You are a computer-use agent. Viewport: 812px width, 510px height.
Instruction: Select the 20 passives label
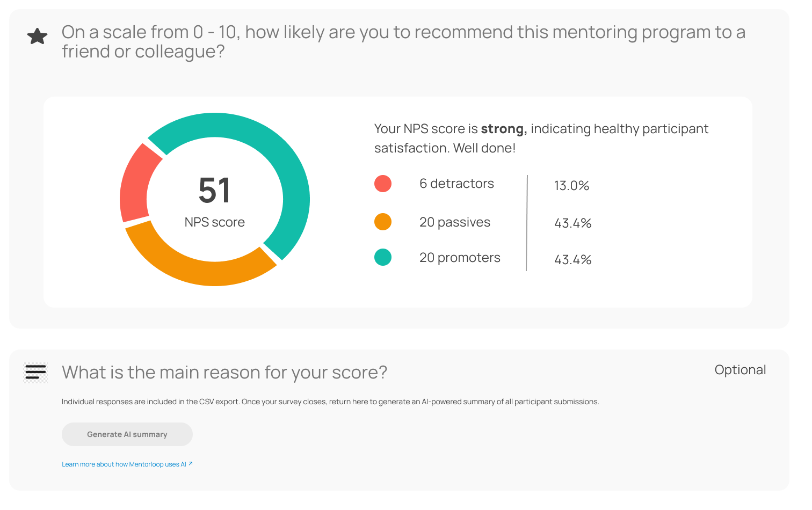click(455, 222)
